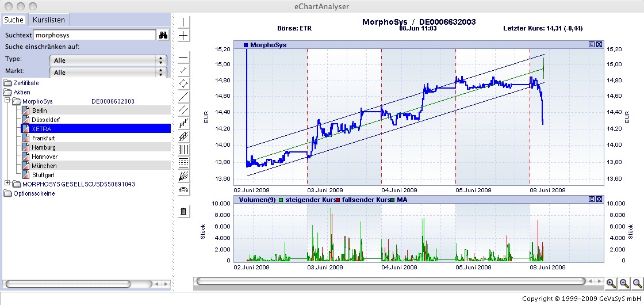Select the Hamburg exchange row
Image resolution: width=644 pixels, height=305 pixels.
pyautogui.click(x=95, y=147)
